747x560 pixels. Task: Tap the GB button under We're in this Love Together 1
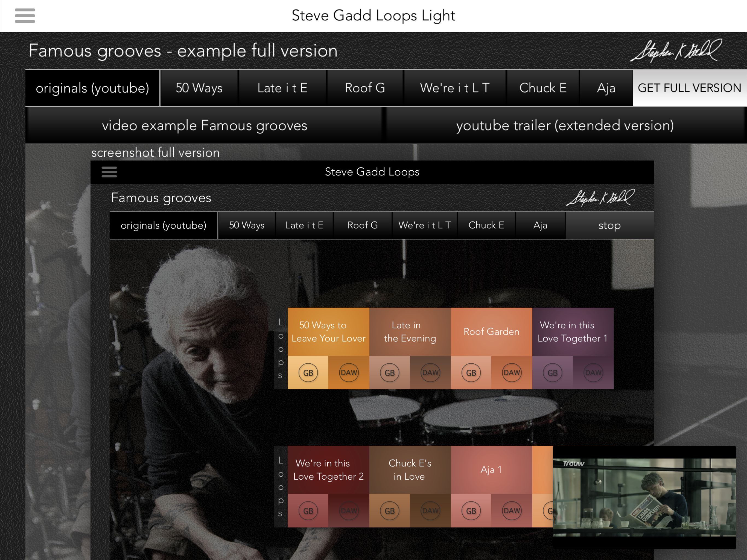click(x=553, y=373)
